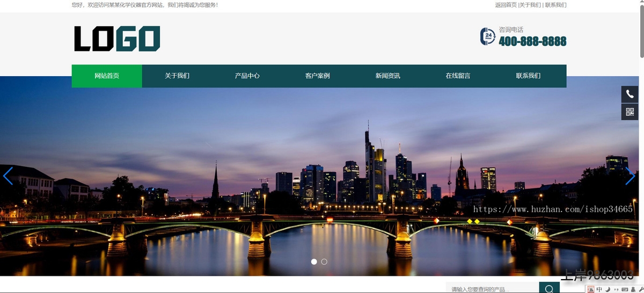
Task: Click the product search input field
Action: (x=491, y=289)
